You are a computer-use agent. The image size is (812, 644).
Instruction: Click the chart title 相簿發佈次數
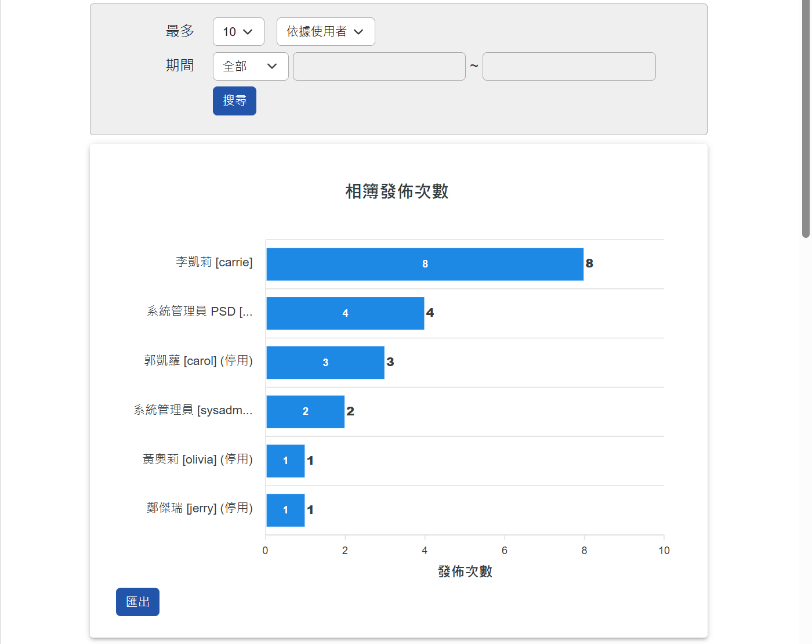pos(397,191)
